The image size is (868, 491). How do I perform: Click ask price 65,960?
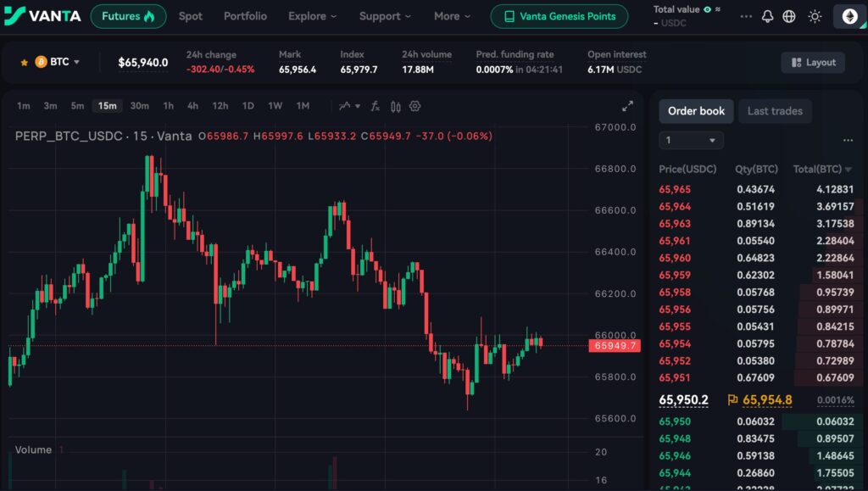click(x=675, y=258)
